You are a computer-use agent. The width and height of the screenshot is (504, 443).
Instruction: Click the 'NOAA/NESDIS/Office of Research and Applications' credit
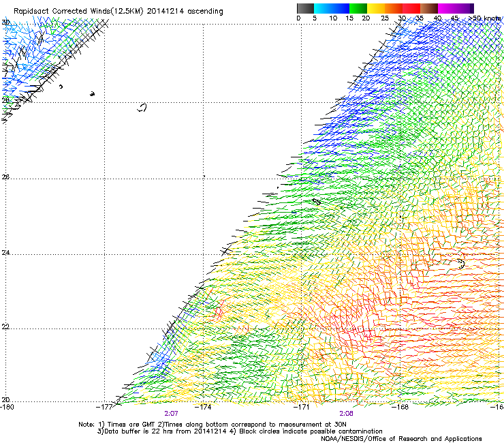point(401,439)
